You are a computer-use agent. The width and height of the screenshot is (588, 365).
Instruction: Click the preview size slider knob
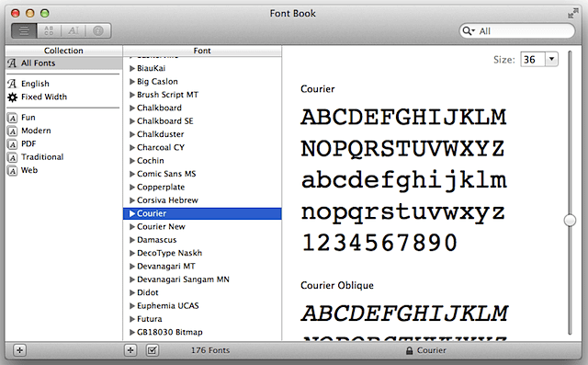570,221
